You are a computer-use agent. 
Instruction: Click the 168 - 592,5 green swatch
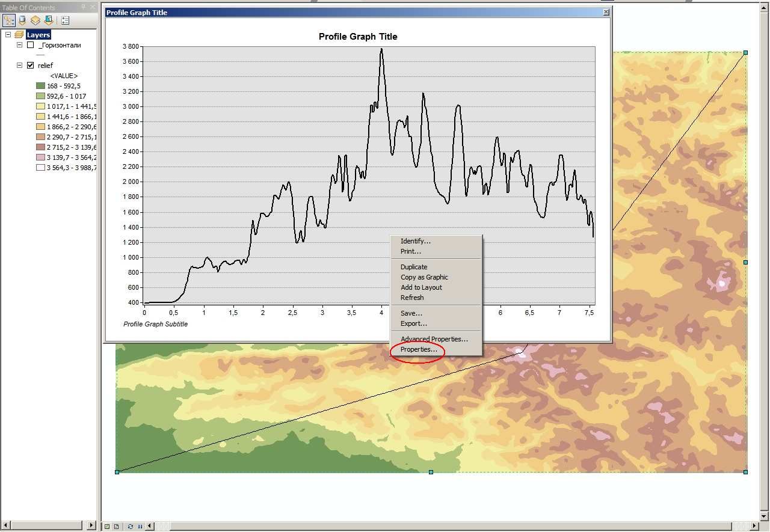(x=41, y=86)
